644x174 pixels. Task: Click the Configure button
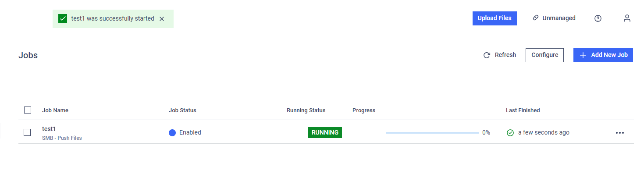click(x=544, y=55)
